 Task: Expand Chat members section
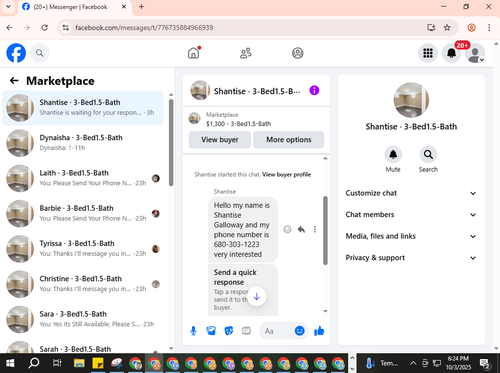pyautogui.click(x=411, y=215)
